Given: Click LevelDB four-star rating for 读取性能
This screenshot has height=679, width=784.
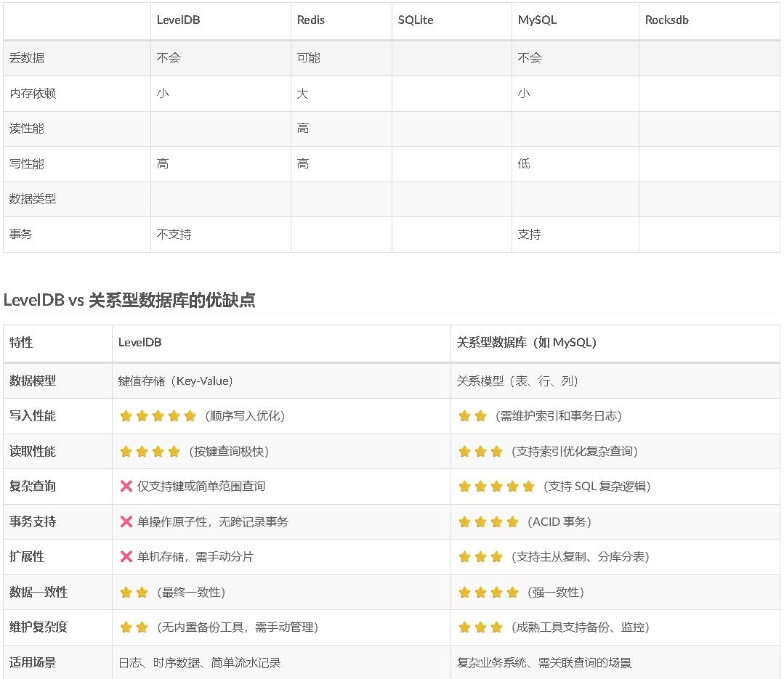Looking at the screenshot, I should pos(150,452).
